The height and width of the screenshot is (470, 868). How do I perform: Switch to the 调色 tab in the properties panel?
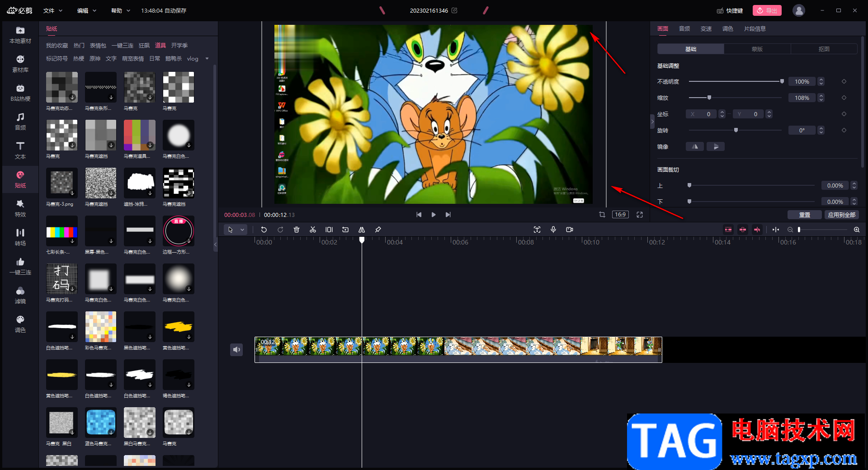pos(728,28)
